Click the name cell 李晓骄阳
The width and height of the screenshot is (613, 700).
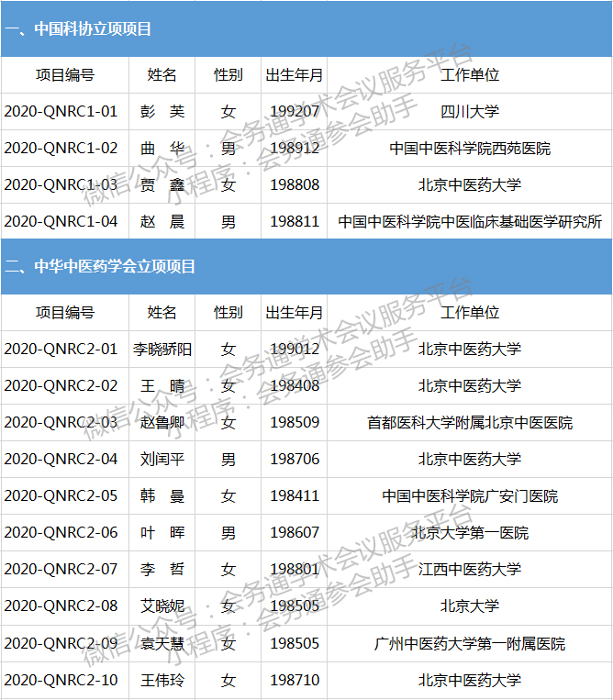pos(162,349)
